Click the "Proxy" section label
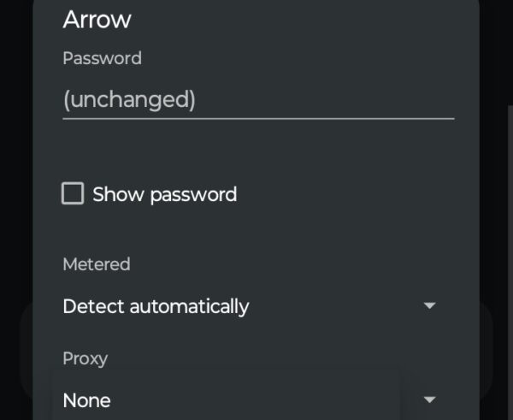This screenshot has width=513, height=420. tap(85, 358)
